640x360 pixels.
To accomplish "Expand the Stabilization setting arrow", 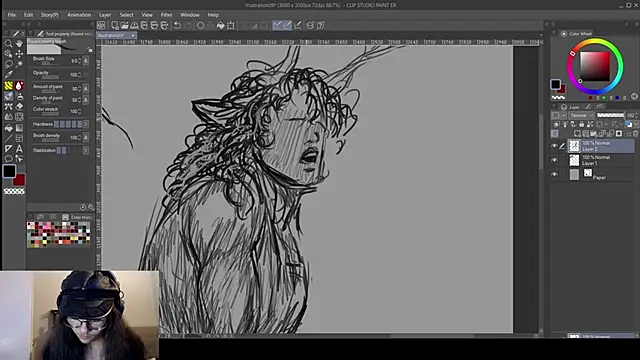I will click(x=86, y=150).
